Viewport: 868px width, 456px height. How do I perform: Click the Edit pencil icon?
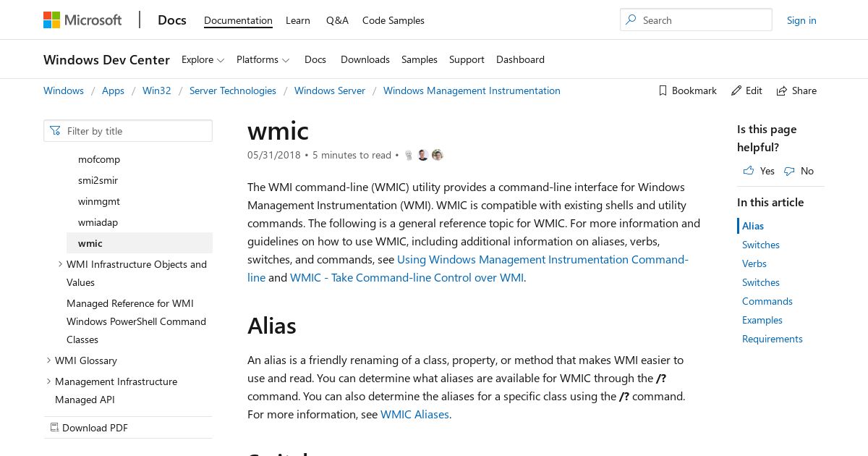click(x=736, y=90)
